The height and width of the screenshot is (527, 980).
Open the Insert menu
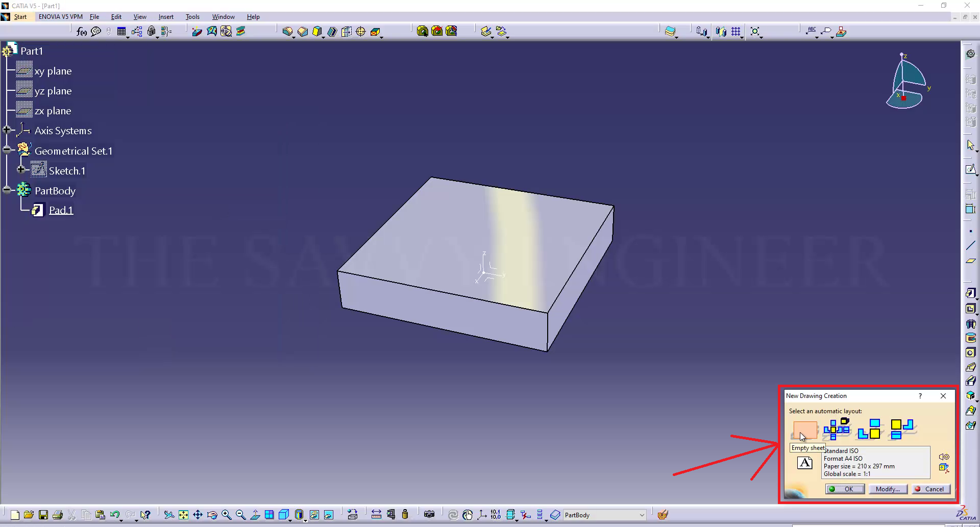(166, 17)
